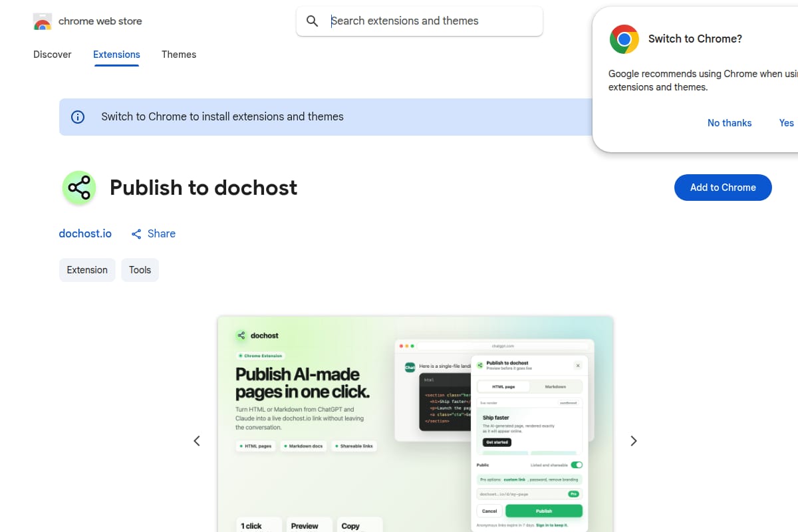Select the Extension category chip

point(87,270)
